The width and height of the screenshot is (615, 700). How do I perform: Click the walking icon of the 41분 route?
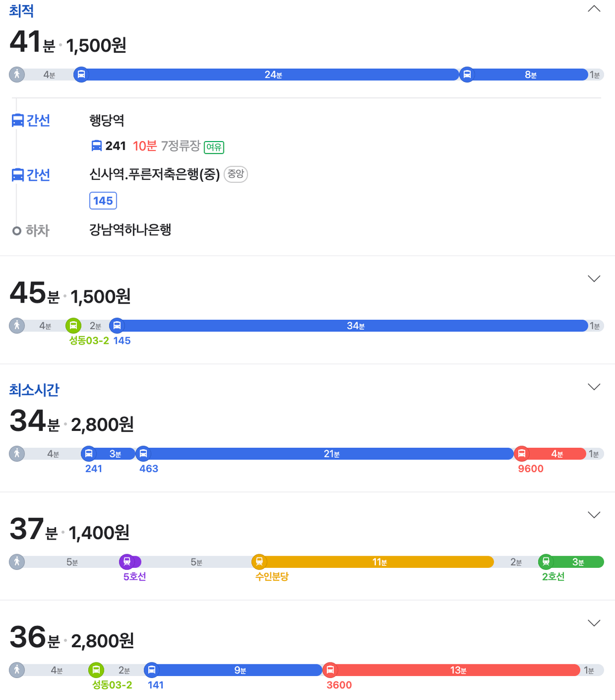[x=17, y=74]
